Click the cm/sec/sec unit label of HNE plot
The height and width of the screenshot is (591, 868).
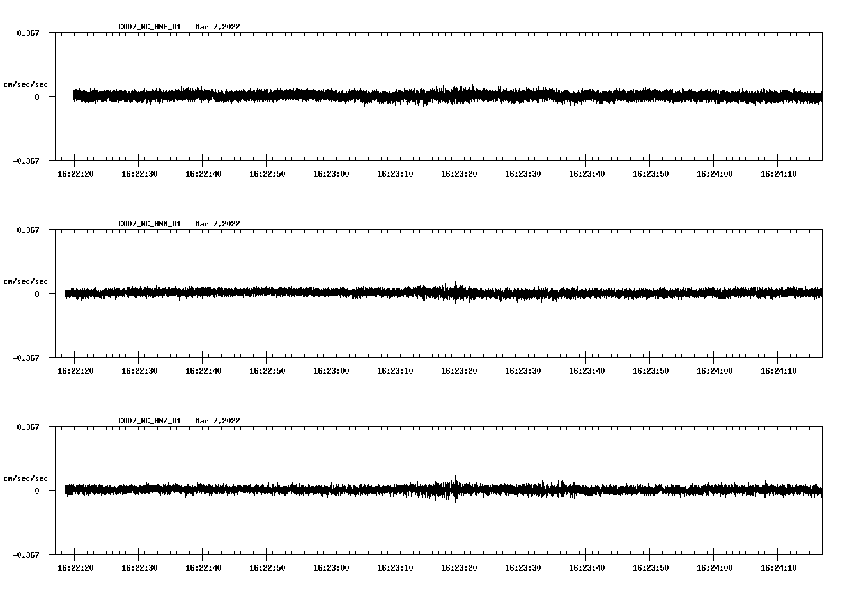[x=26, y=84]
